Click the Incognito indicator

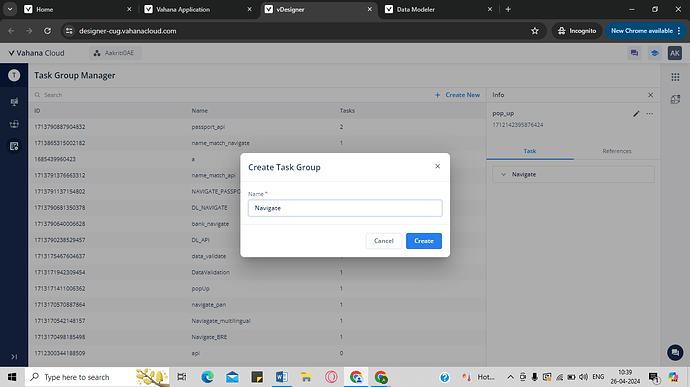click(577, 31)
